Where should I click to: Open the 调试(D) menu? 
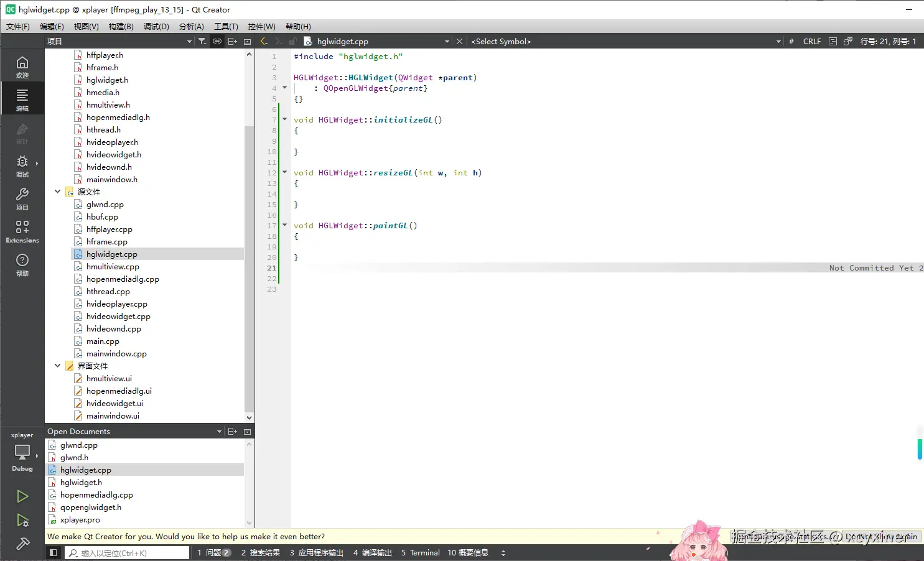click(x=156, y=26)
